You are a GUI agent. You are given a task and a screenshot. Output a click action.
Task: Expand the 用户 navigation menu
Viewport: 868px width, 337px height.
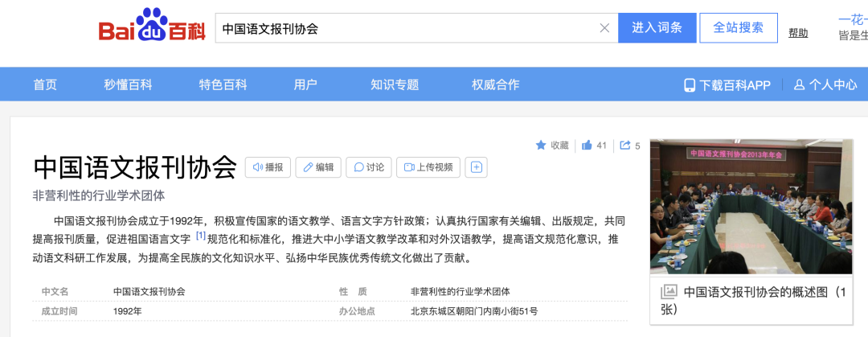(305, 84)
